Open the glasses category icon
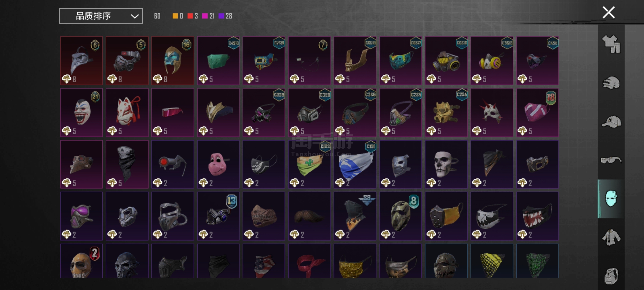Viewport: 644px width, 290px height. click(x=611, y=160)
